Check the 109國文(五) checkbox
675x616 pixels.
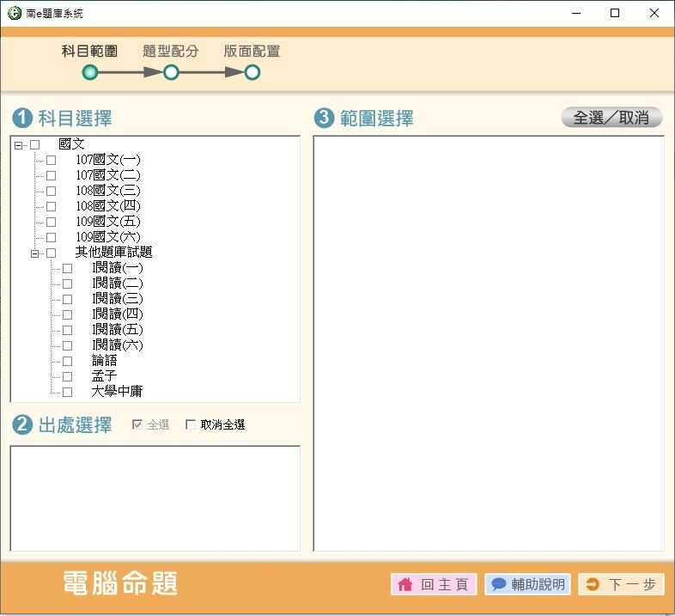52,222
